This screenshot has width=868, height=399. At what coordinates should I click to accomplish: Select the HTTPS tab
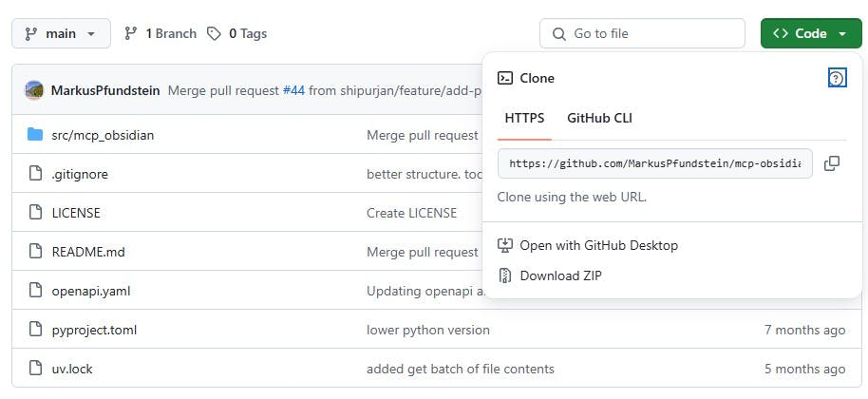tap(524, 118)
